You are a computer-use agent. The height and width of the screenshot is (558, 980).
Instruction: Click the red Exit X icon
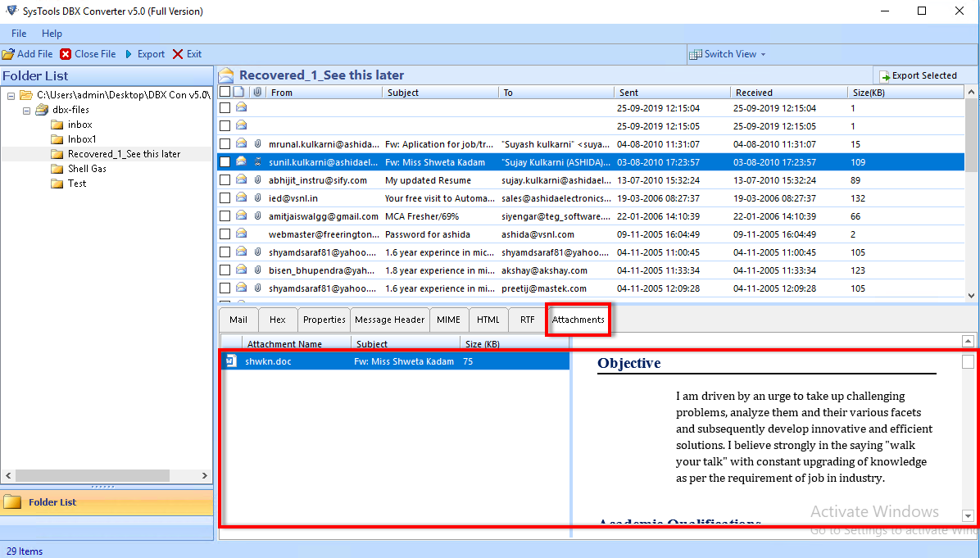point(178,54)
